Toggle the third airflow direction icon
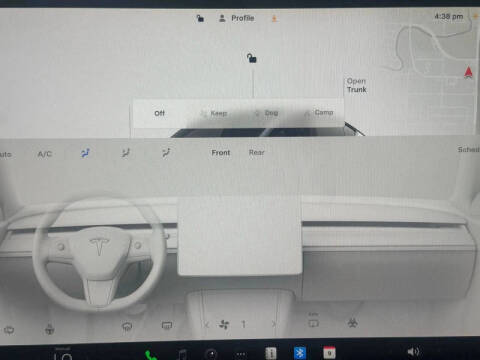 166,153
